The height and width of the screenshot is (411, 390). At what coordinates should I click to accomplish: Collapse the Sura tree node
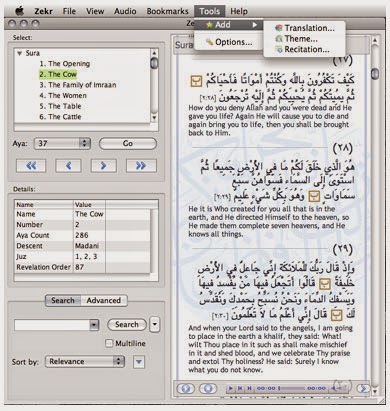pyautogui.click(x=19, y=53)
